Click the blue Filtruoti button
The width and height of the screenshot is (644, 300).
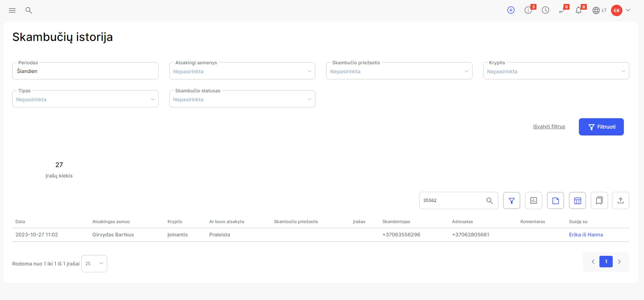(x=601, y=127)
